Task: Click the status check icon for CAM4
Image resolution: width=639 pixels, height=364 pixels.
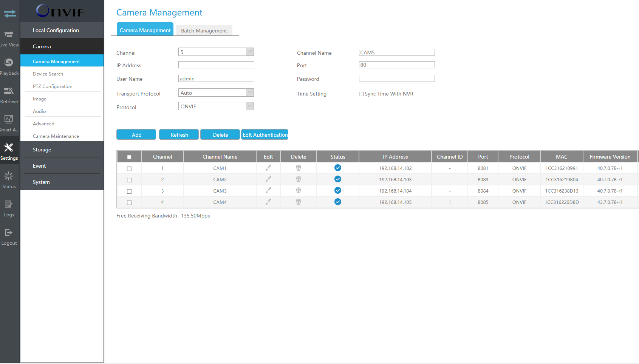Action: coord(338,202)
